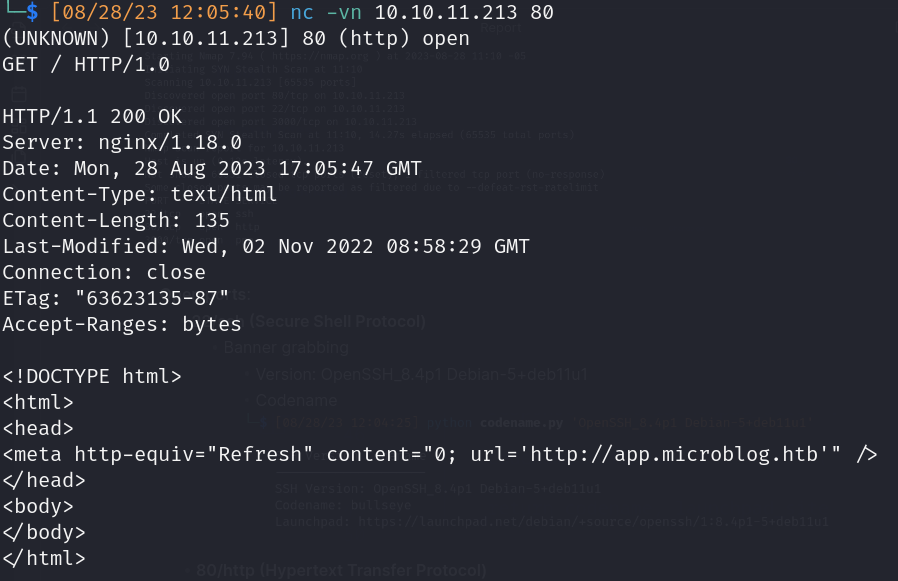Click the Content-Length 135 value
898x581 pixels.
(x=212, y=221)
